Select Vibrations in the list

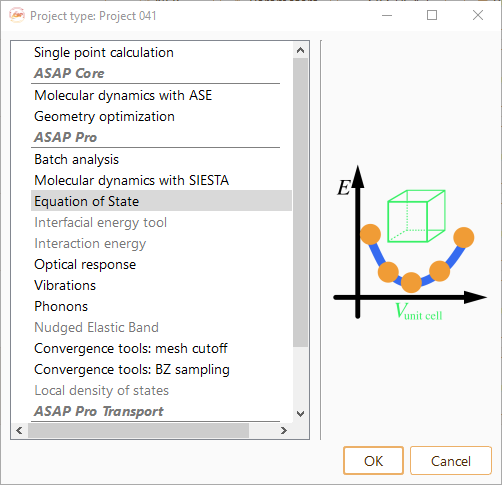tap(161, 285)
